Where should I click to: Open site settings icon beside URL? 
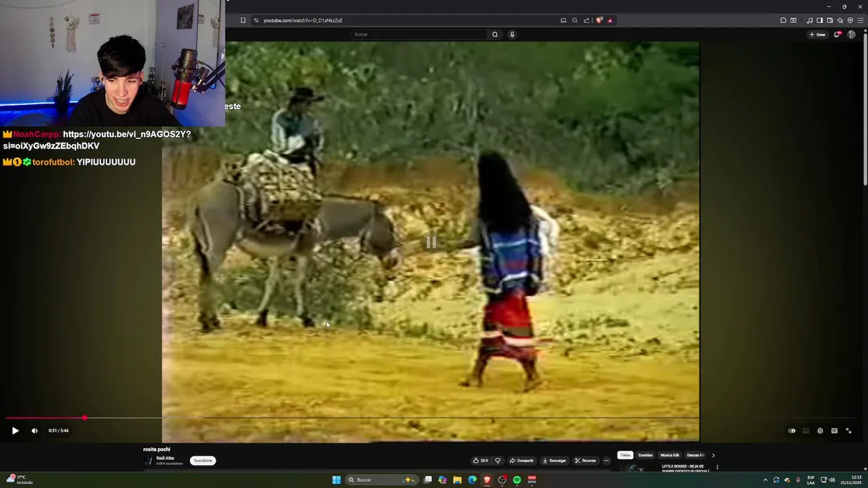tap(256, 20)
